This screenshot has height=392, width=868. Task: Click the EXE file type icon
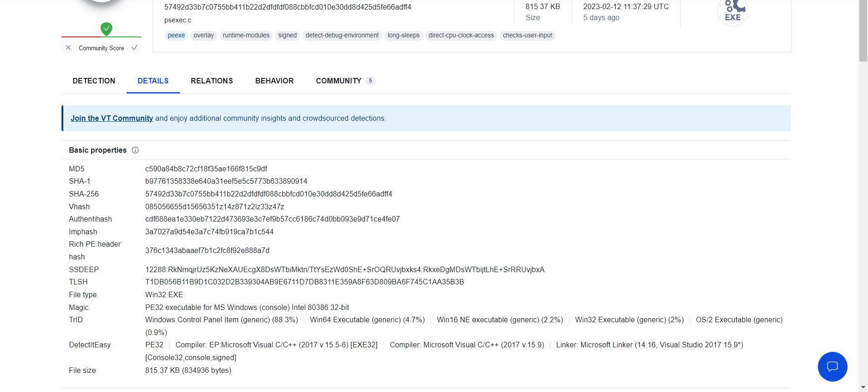click(733, 11)
